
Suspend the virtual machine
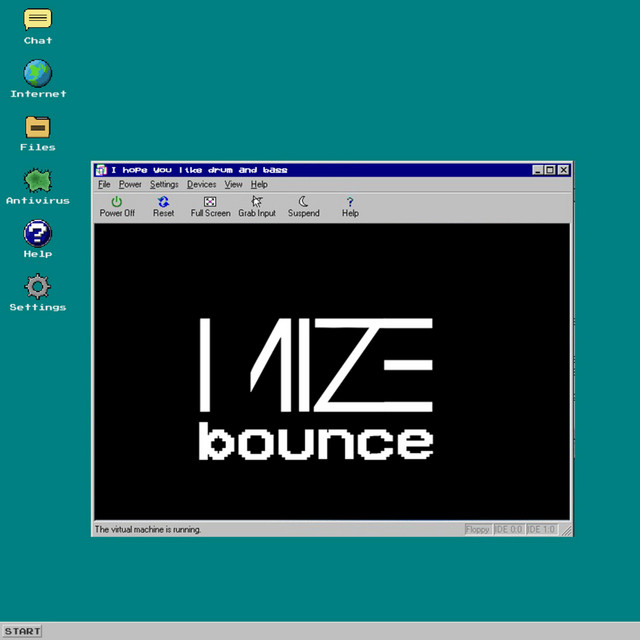point(303,207)
